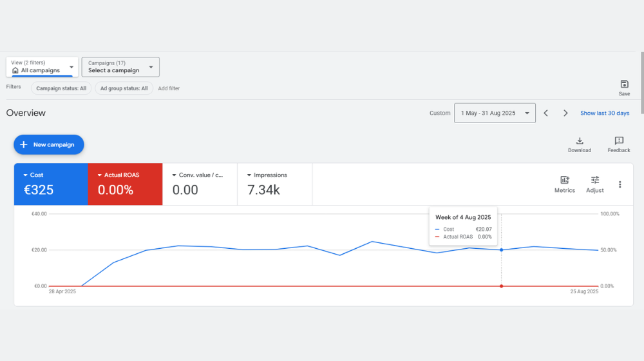Click the page vertical scrollbar
The height and width of the screenshot is (361, 644).
642,83
